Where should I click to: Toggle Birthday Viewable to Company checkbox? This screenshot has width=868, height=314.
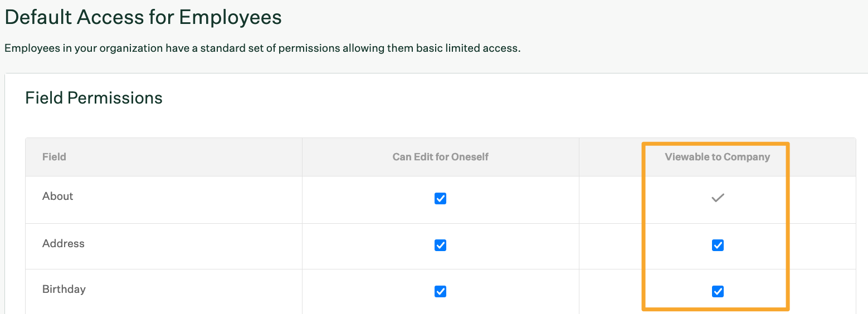click(718, 291)
